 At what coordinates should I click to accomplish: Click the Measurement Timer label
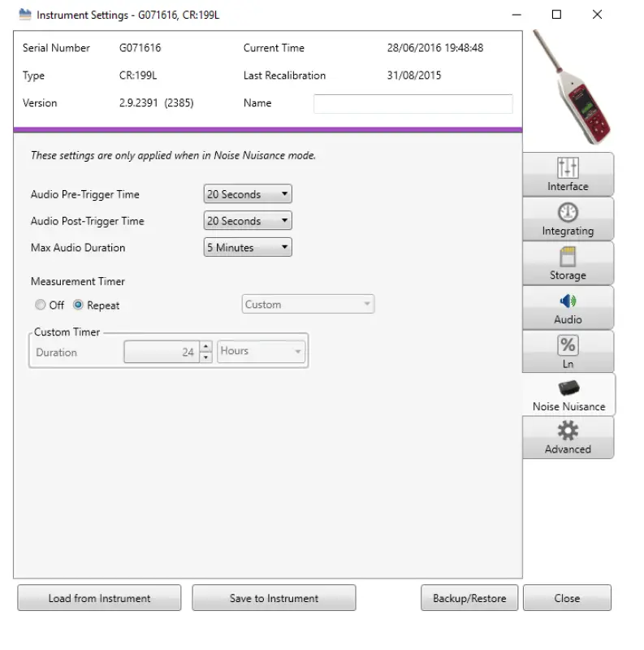(x=77, y=281)
